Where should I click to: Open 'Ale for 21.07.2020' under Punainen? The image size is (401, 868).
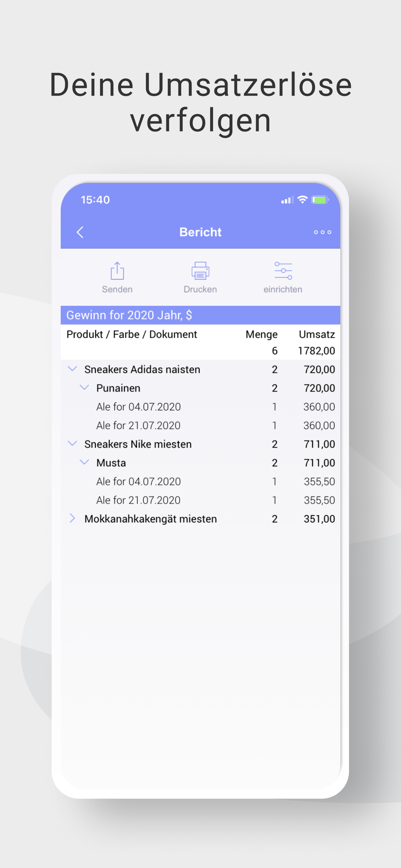200,426
